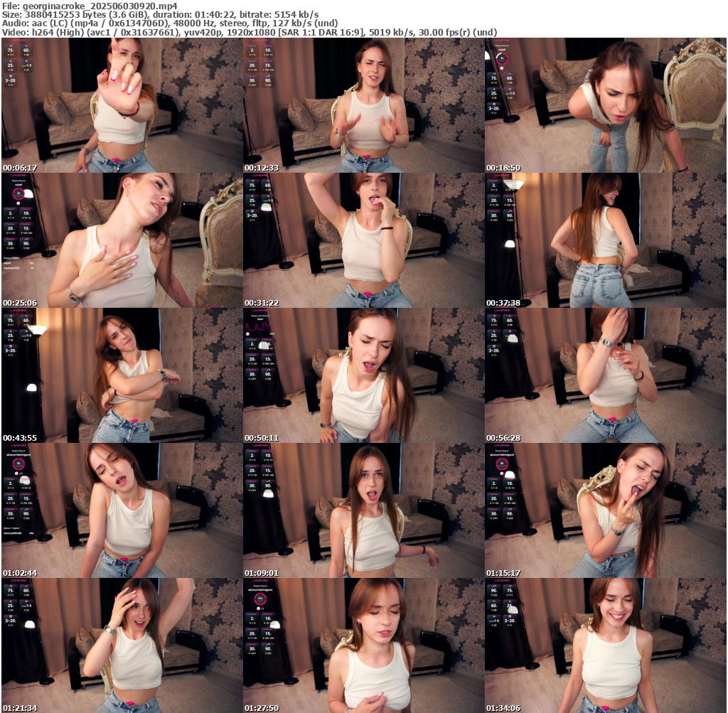Click the 01:34:06 timestamp label

[x=503, y=708]
